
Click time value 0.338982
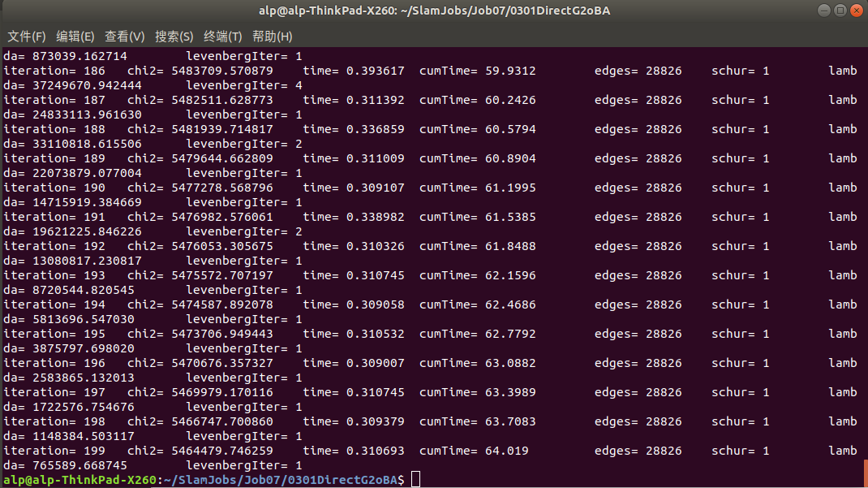(376, 217)
